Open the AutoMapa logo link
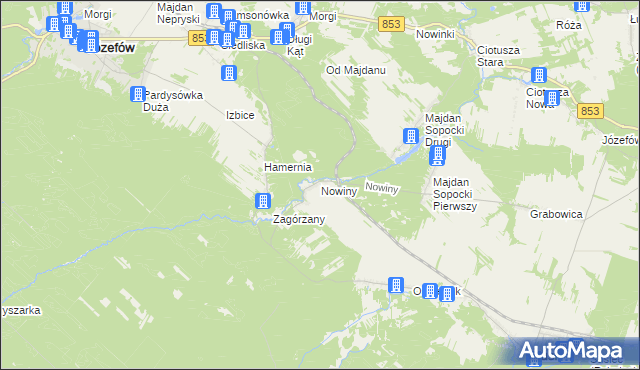Screen dimensions: 640x370 click(x=570, y=351)
